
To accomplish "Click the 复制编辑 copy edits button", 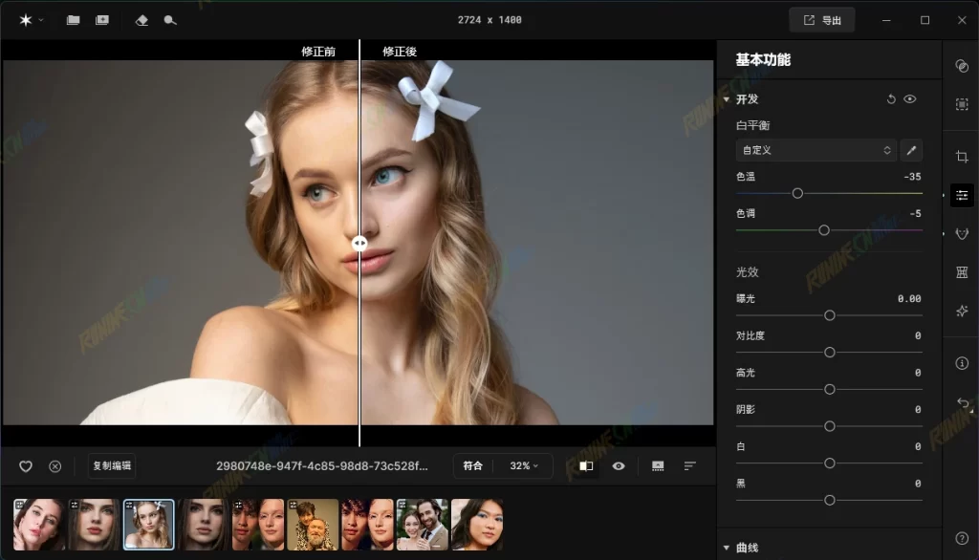I will pyautogui.click(x=112, y=466).
